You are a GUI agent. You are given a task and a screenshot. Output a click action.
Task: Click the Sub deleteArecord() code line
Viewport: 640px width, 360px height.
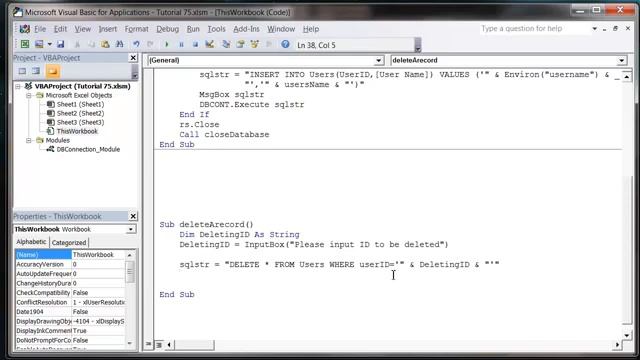pyautogui.click(x=206, y=224)
